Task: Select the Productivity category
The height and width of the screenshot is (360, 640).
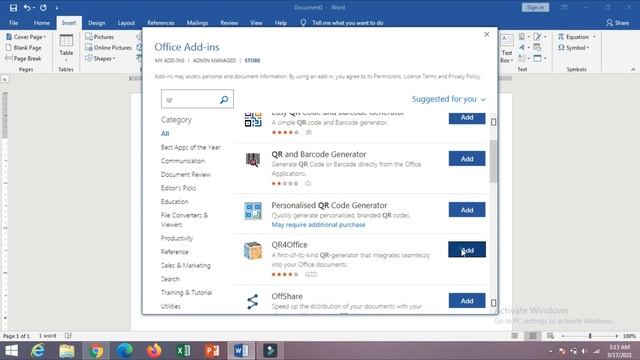Action: 177,238
